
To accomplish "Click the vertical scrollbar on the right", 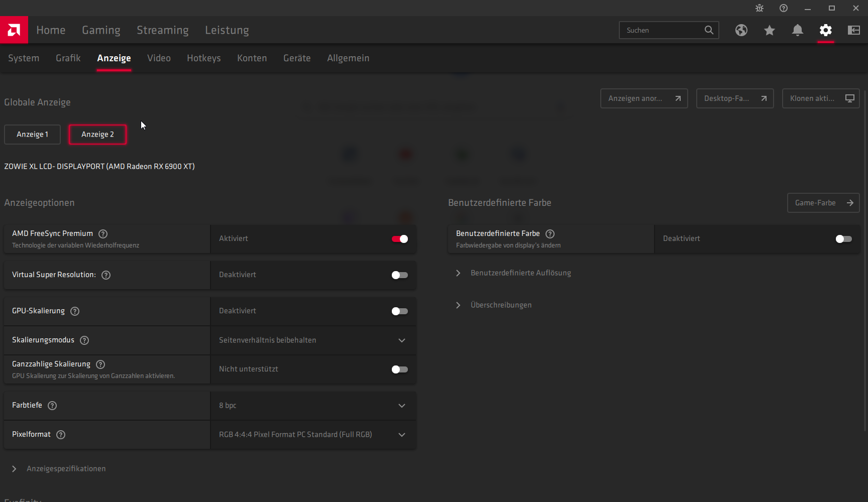I will pyautogui.click(x=865, y=261).
